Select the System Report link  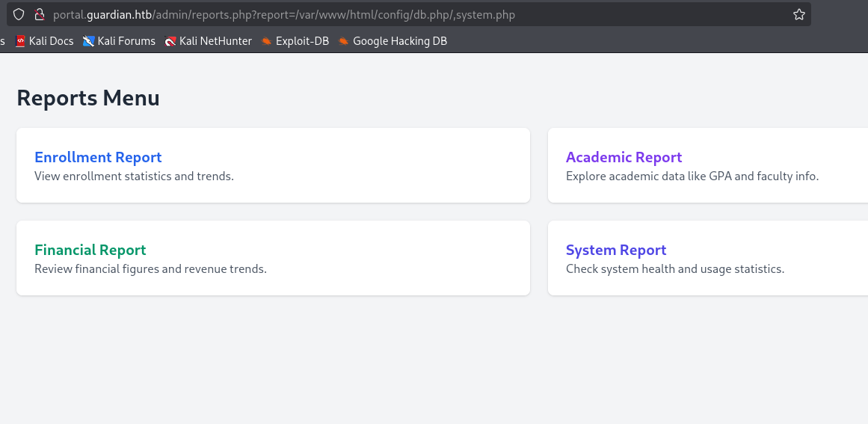point(615,250)
